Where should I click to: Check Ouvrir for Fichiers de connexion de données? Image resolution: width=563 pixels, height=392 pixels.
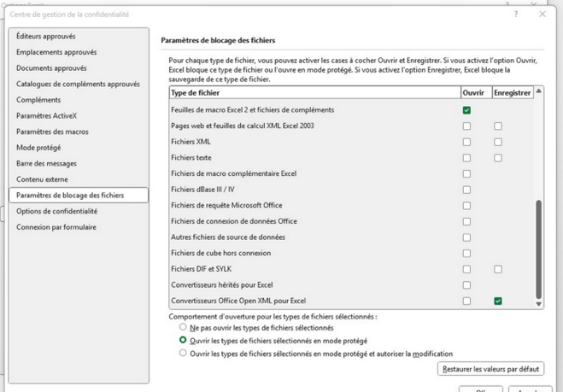coord(466,221)
